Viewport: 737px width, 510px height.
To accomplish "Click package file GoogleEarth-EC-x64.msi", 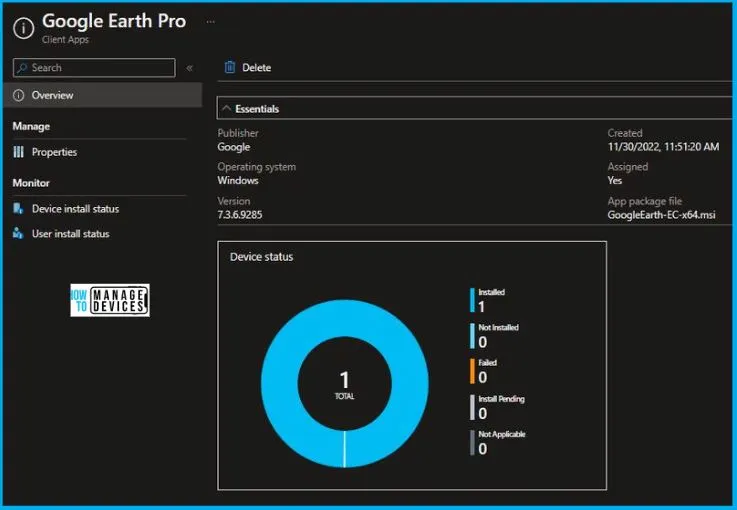I will (661, 215).
